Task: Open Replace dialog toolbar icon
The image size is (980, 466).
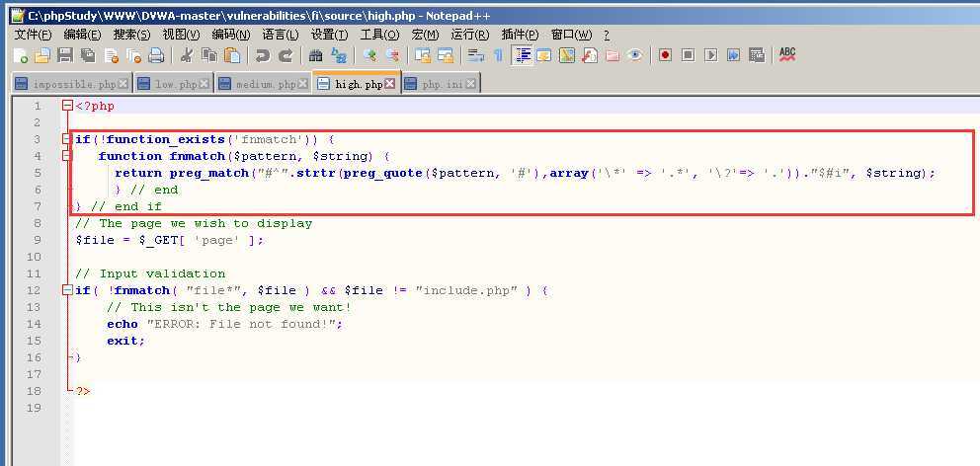Action: pos(339,55)
